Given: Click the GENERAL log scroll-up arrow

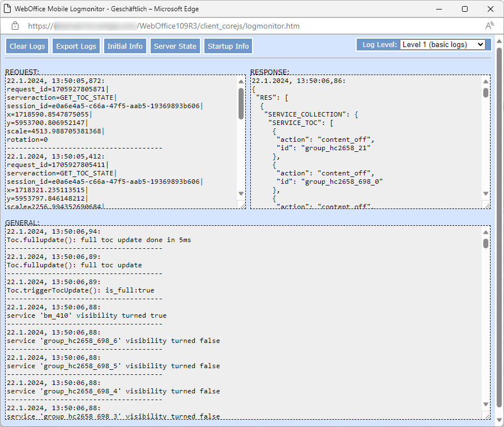Looking at the screenshot, I should click(x=486, y=231).
